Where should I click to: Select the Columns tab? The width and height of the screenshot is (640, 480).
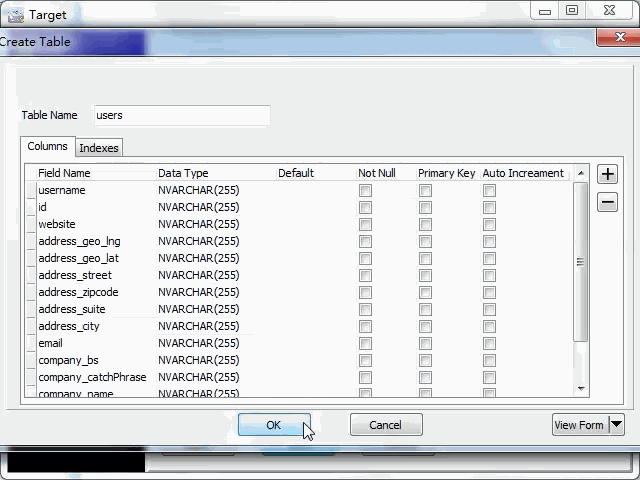tap(47, 147)
